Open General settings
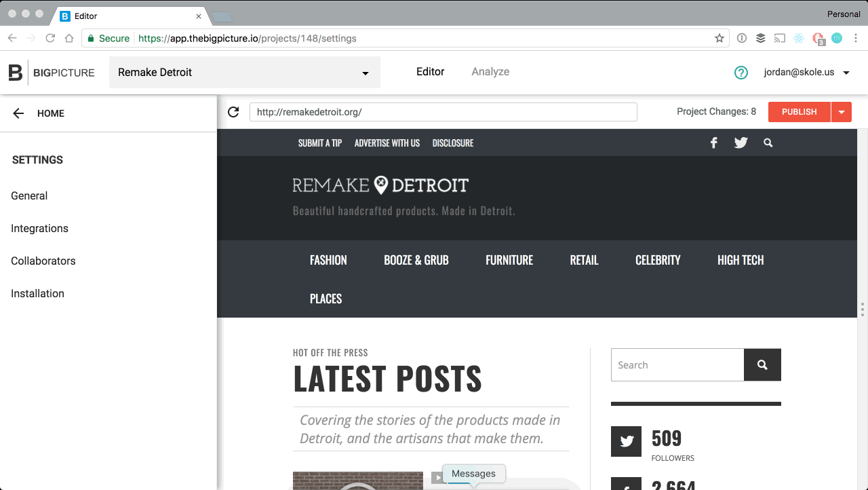 (29, 196)
